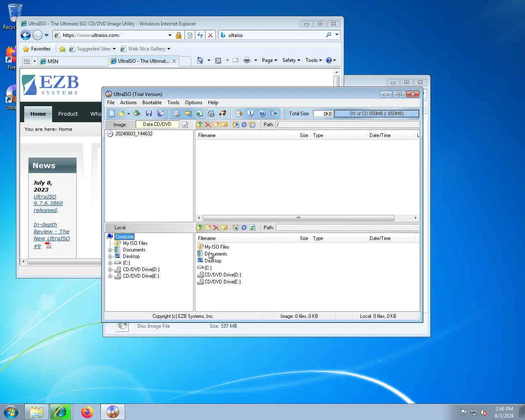Click (C:) entry in local file list
The height and width of the screenshot is (420, 525).
coord(208,268)
